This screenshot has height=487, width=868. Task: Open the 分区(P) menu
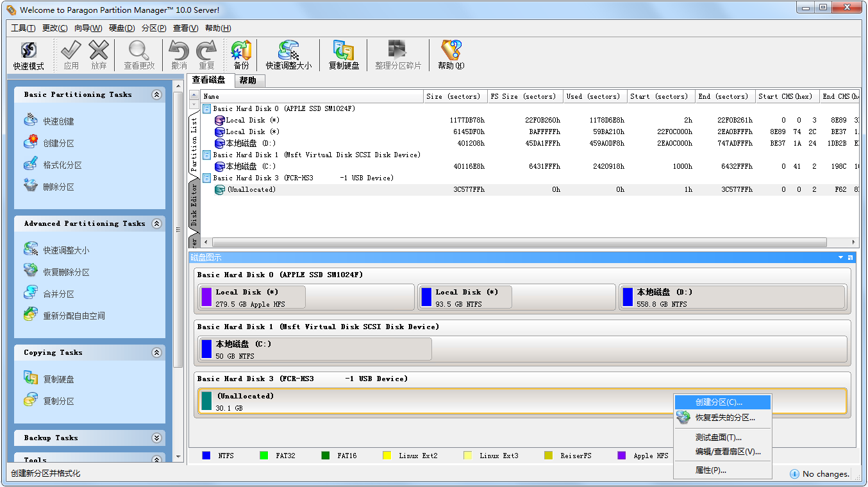pos(154,28)
